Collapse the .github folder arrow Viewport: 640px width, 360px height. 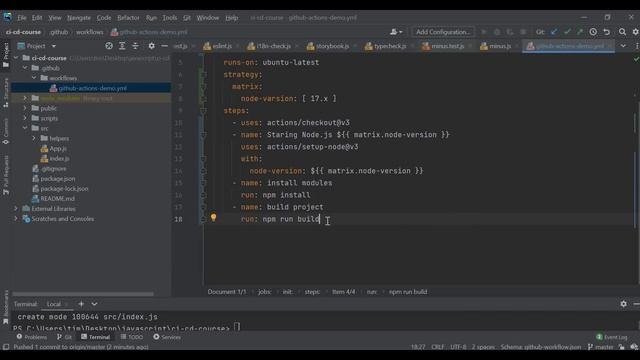(25, 68)
